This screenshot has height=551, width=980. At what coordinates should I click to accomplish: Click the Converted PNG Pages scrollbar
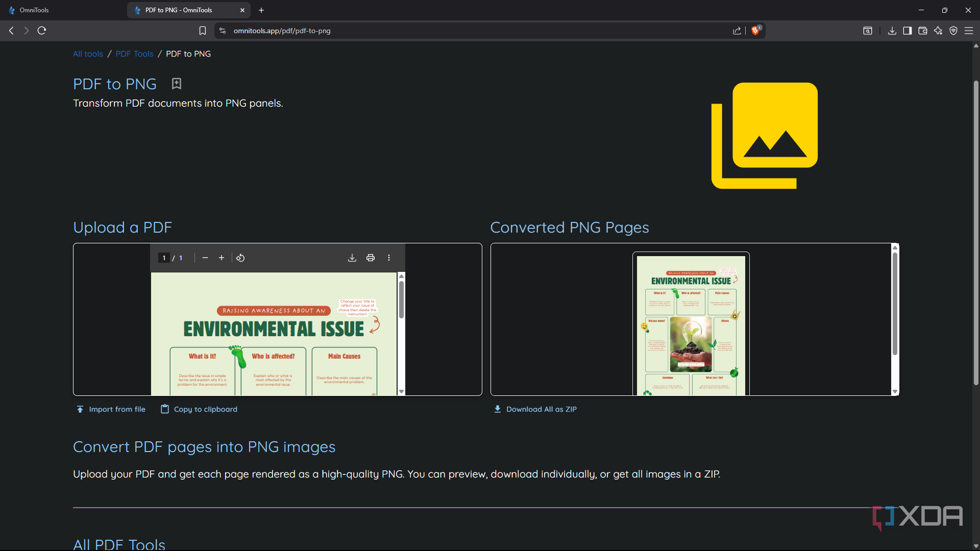pos(895,304)
